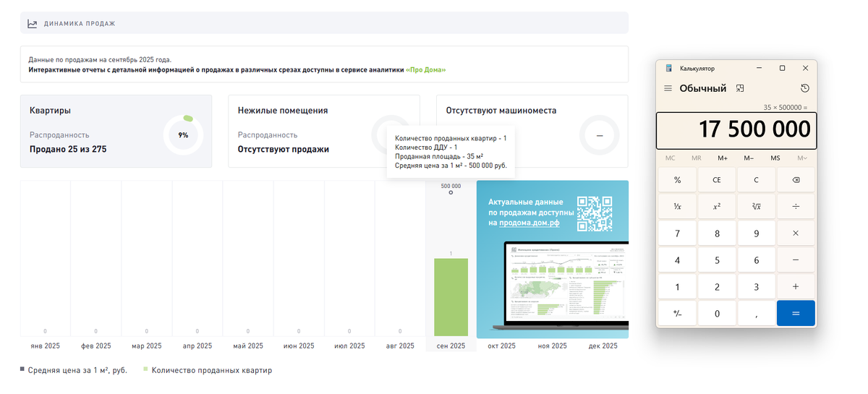Viewport: 868px width, 394px height.
Task: Toggle legend Средняя цена за 1 м², руб.
Action: click(74, 370)
